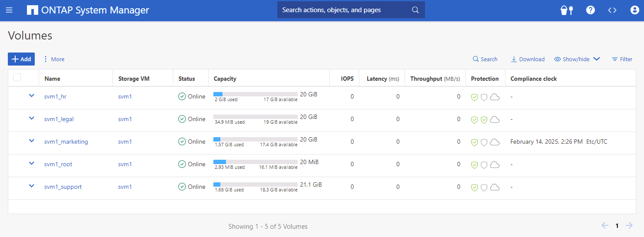Tick the select-all checkbox in table header

click(x=17, y=77)
